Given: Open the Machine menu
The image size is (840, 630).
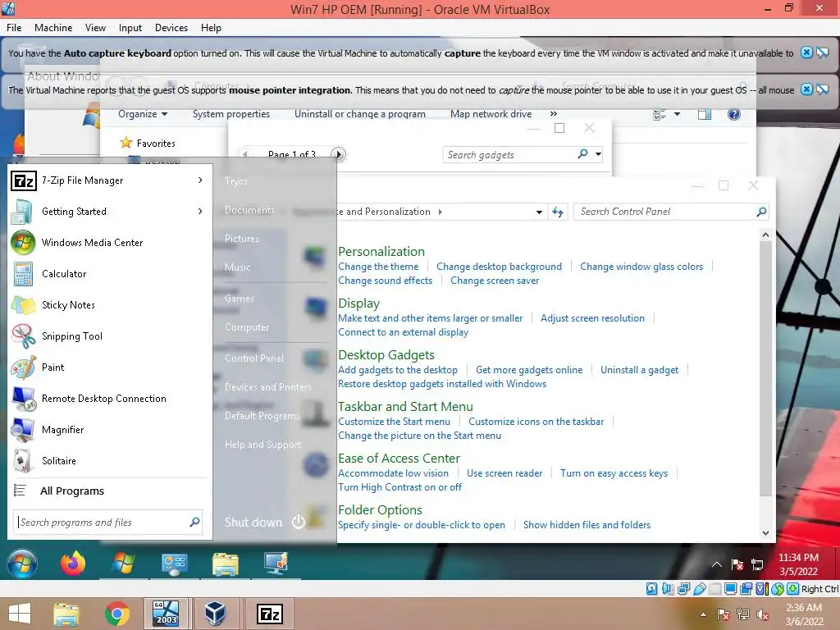Looking at the screenshot, I should pyautogui.click(x=53, y=28).
